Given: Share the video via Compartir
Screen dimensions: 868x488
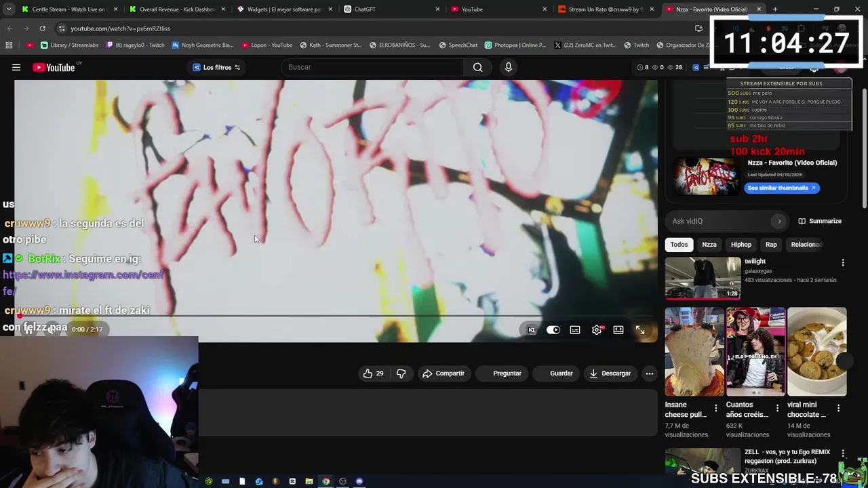Looking at the screenshot, I should coord(443,373).
